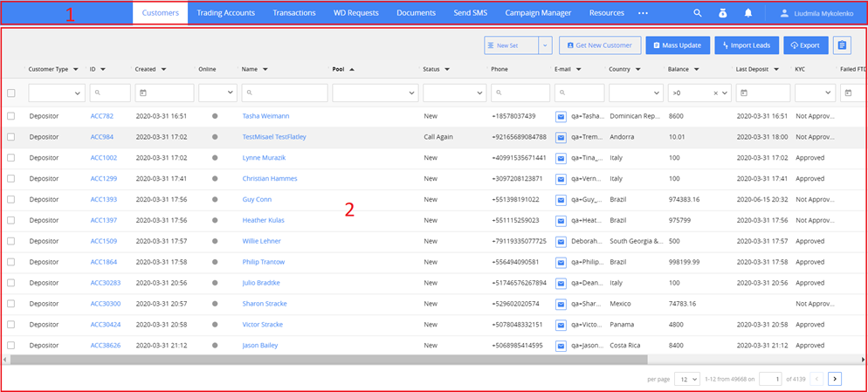This screenshot has width=868, height=392.
Task: Click email icon in Guy Conn row
Action: (561, 199)
